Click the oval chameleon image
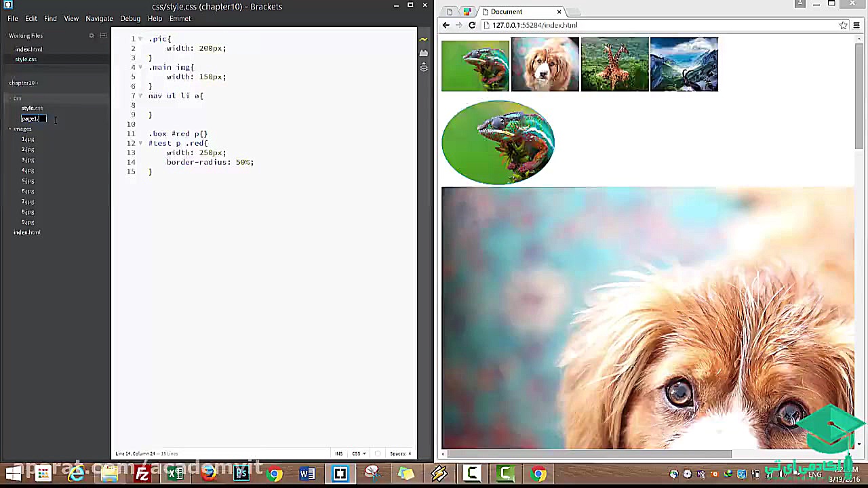Screen dimensions: 868x488 coord(498,142)
